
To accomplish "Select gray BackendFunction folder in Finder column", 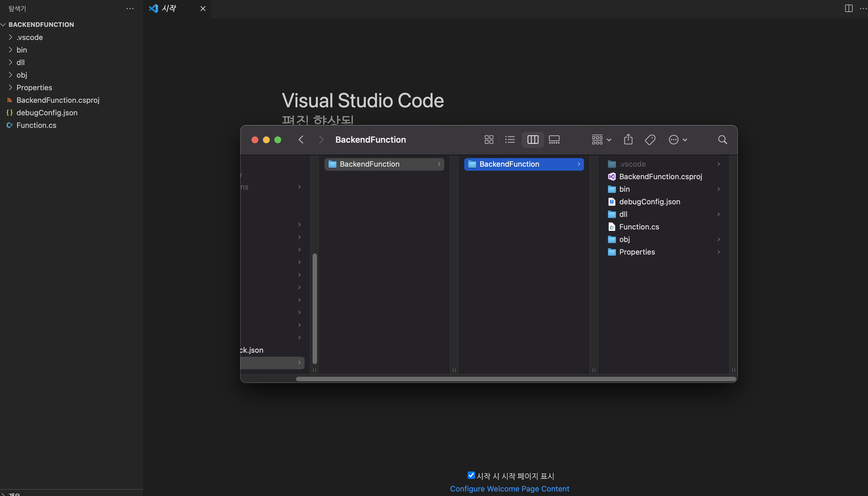I will tap(384, 164).
